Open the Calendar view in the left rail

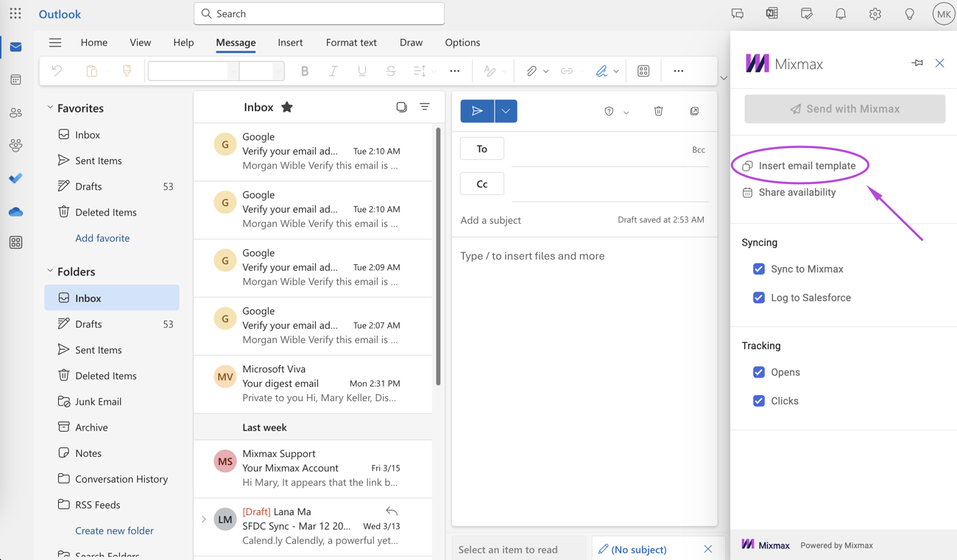(15, 79)
